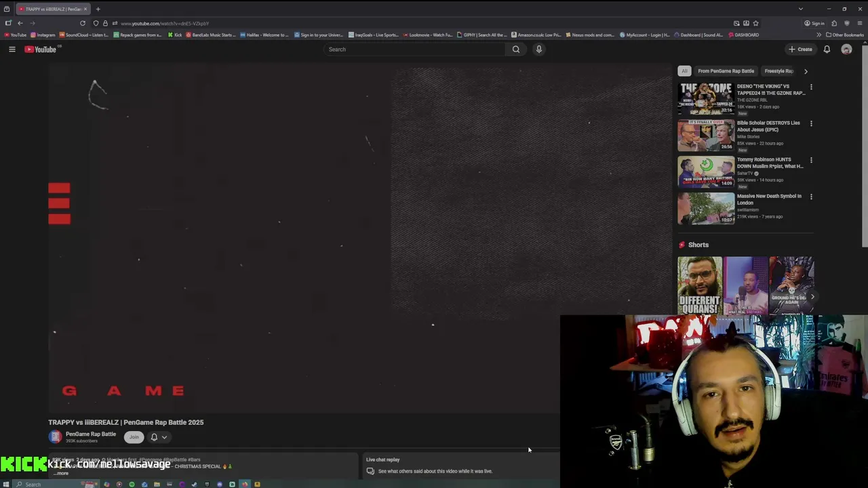Close the TRAPPY vs iiiBEREALZ browser tab
The width and height of the screenshot is (868, 488).
point(85,9)
